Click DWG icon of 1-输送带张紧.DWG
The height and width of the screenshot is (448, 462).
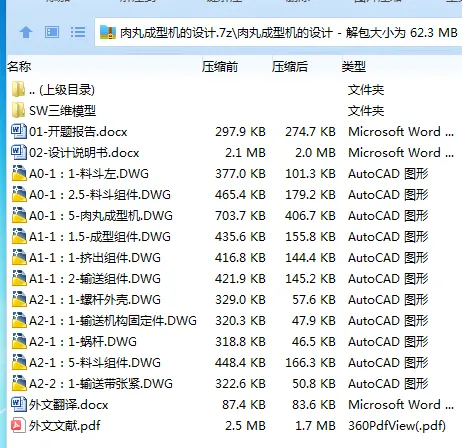(19, 383)
